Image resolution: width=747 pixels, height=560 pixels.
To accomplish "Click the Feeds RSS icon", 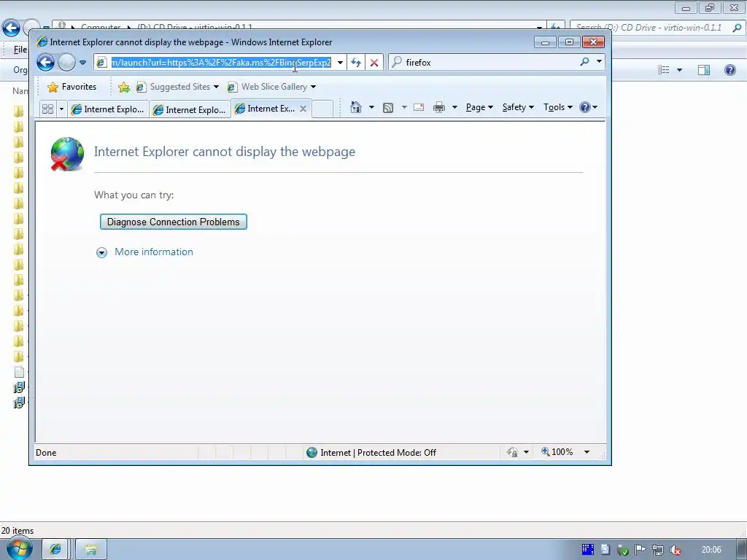I will tap(388, 108).
